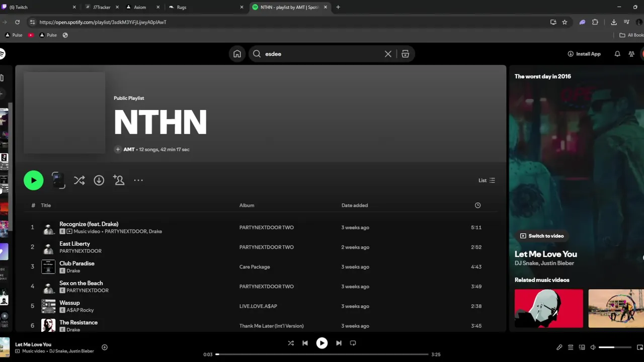
Task: Adjust the volume slider
Action: point(615,347)
